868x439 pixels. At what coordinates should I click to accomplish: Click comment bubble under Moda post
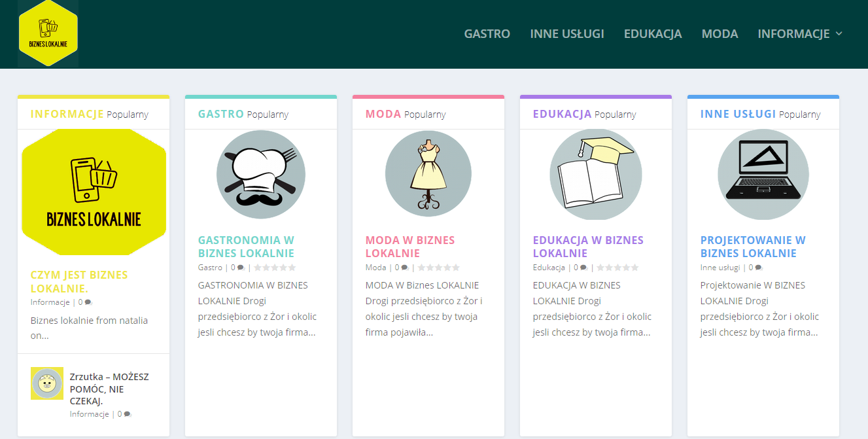pos(404,268)
